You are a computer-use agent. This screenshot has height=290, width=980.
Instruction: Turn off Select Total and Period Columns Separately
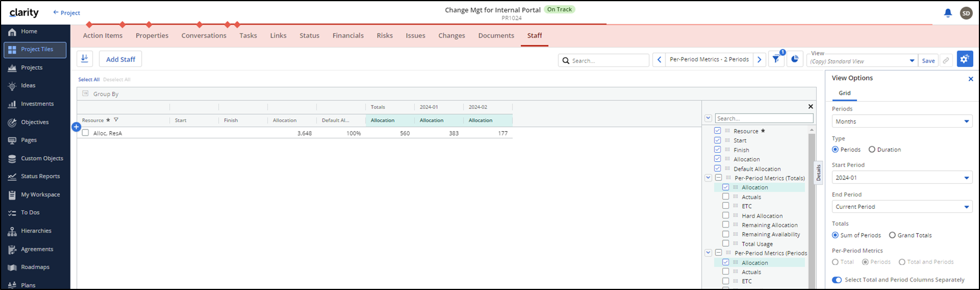pos(837,280)
